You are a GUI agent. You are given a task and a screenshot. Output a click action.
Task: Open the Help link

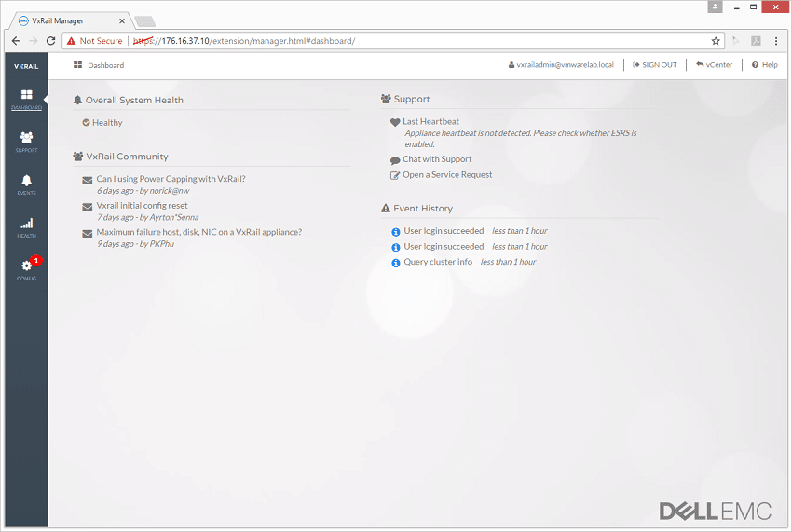click(x=770, y=65)
